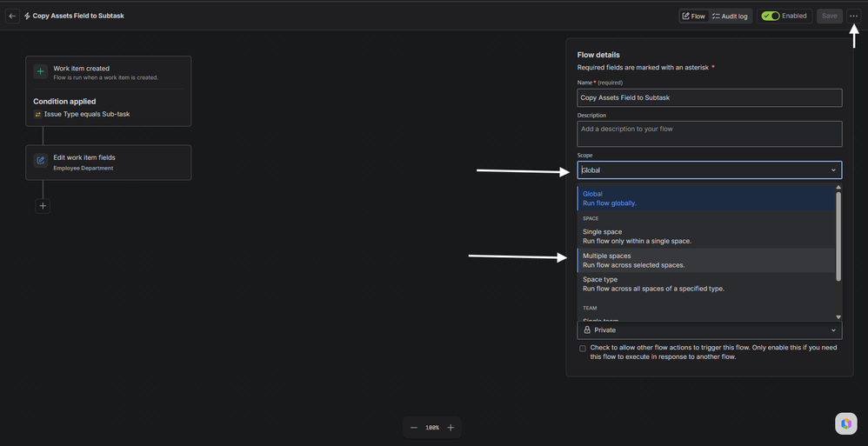Click the 100% zoom level value
This screenshot has height=446, width=868.
(x=431, y=428)
